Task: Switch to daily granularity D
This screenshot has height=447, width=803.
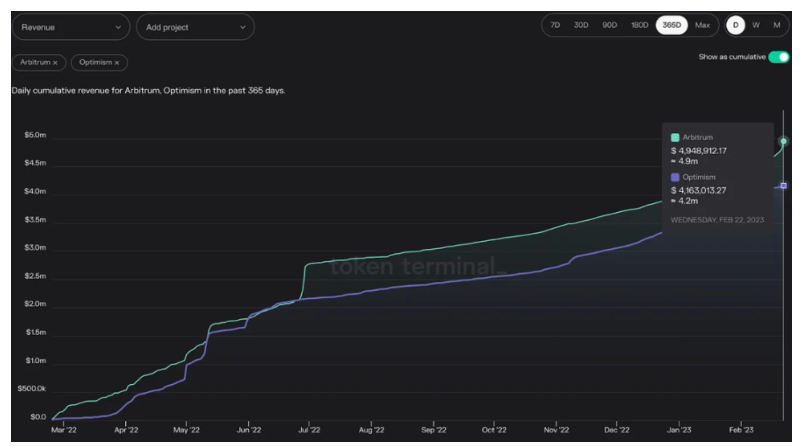Action: pos(735,25)
